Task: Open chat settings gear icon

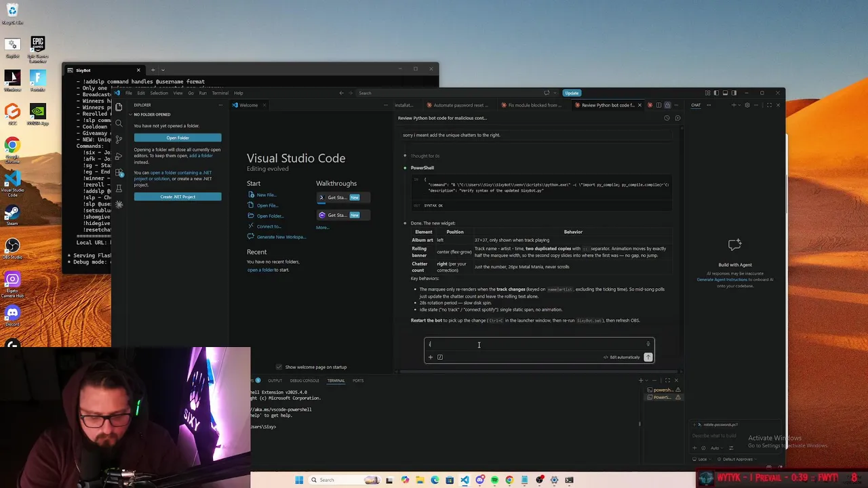Action: [747, 105]
